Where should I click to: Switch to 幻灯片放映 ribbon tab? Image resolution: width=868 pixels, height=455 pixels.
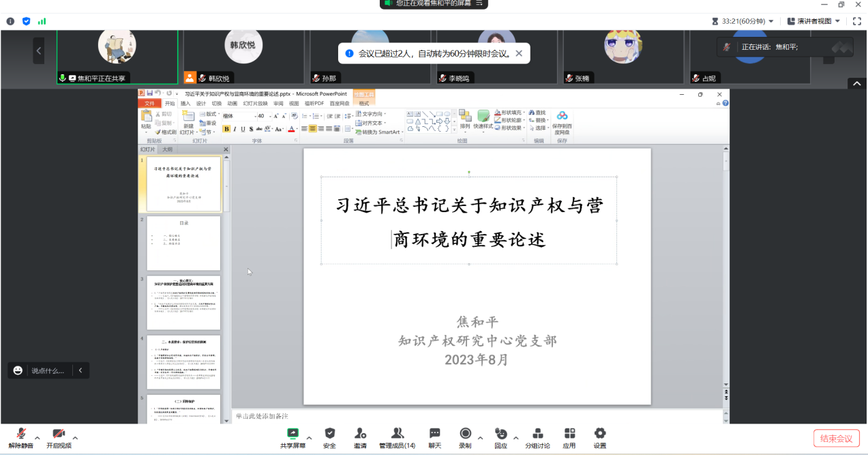256,104
